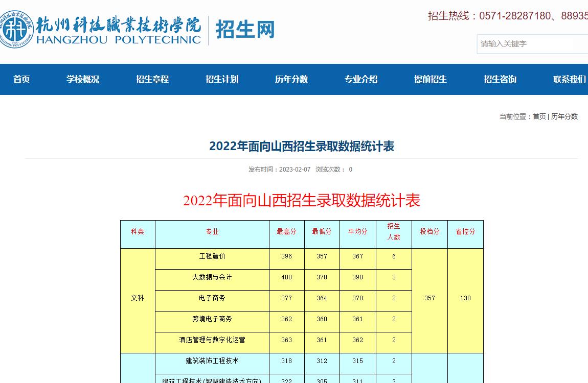588x383 pixels.
Task: Click the blue article title 2022年面向山西招生录取数据统计表
Action: (302, 146)
